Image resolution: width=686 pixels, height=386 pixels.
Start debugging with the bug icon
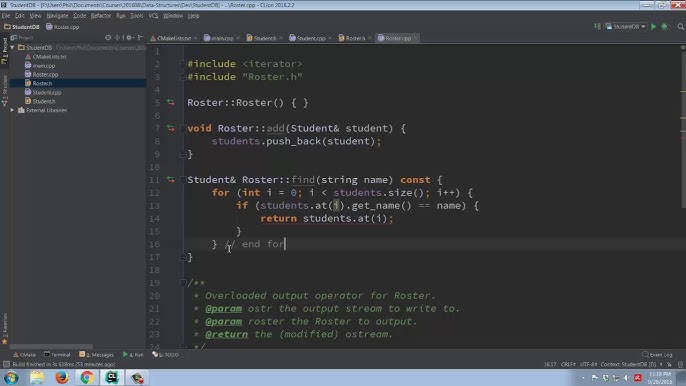[664, 27]
